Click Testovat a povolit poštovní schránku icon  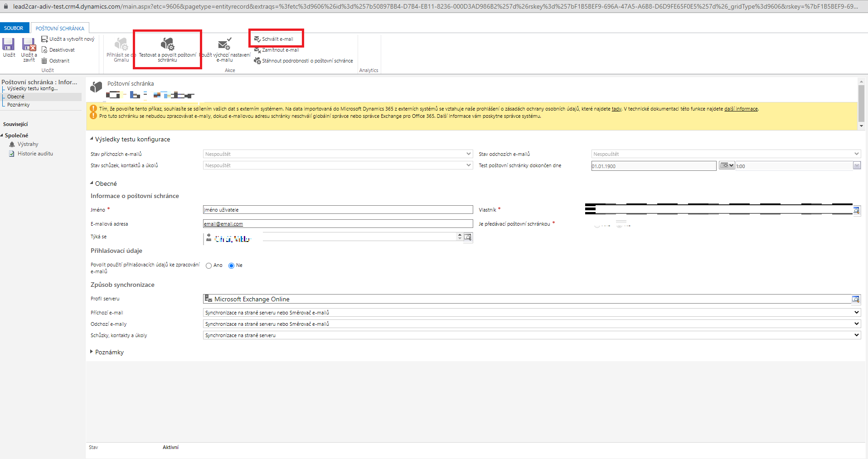(x=167, y=44)
